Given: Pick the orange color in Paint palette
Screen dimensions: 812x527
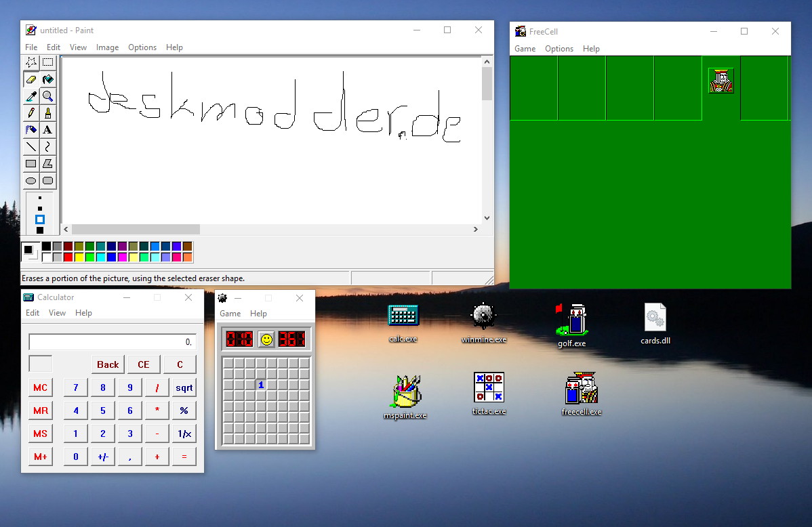Looking at the screenshot, I should click(188, 257).
